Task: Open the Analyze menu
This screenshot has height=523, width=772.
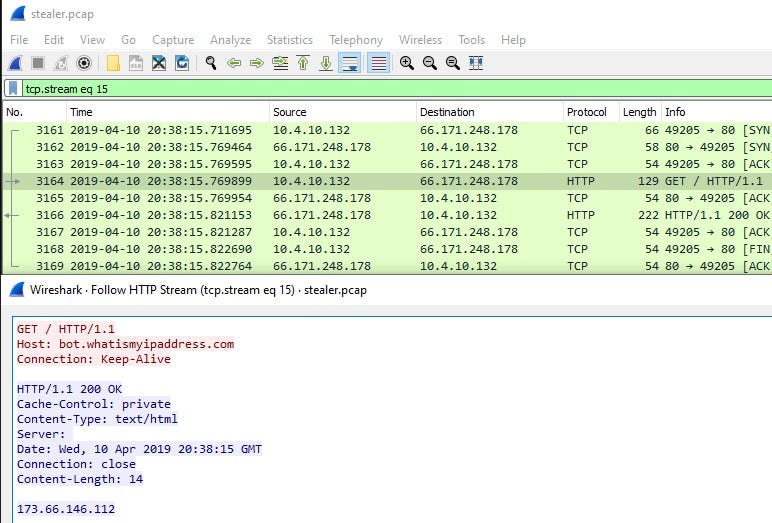Action: pyautogui.click(x=230, y=40)
